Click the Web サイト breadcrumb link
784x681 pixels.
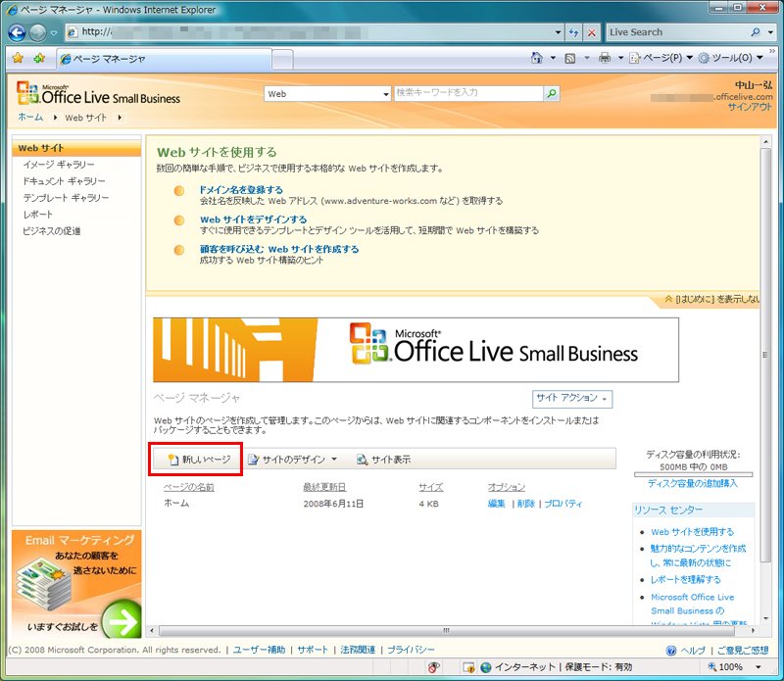click(x=85, y=118)
